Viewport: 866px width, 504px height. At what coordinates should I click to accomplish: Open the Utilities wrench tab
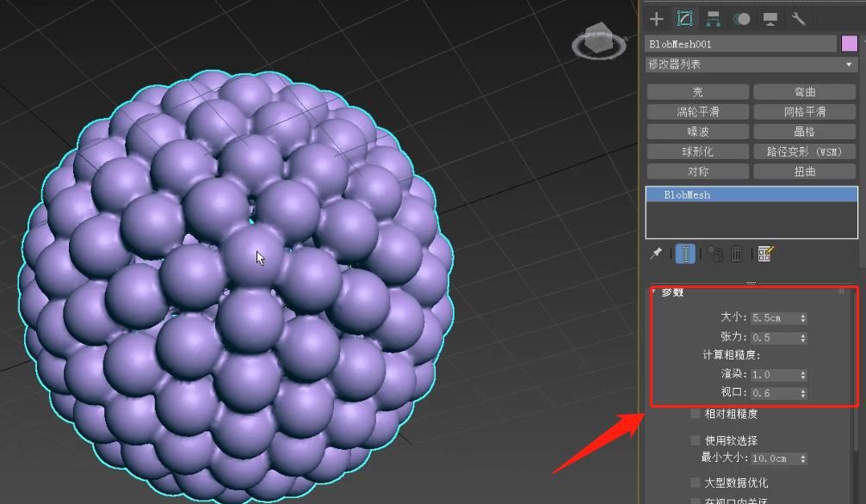[x=799, y=19]
